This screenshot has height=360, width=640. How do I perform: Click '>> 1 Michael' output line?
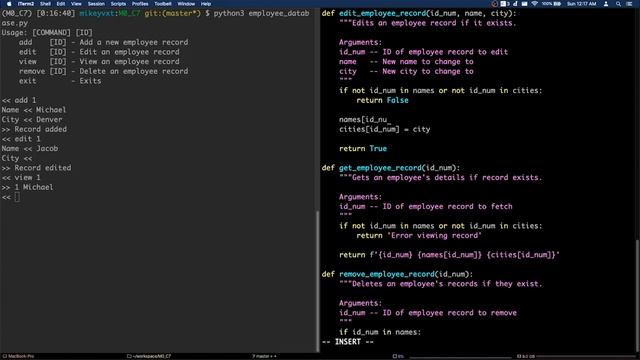(x=27, y=187)
